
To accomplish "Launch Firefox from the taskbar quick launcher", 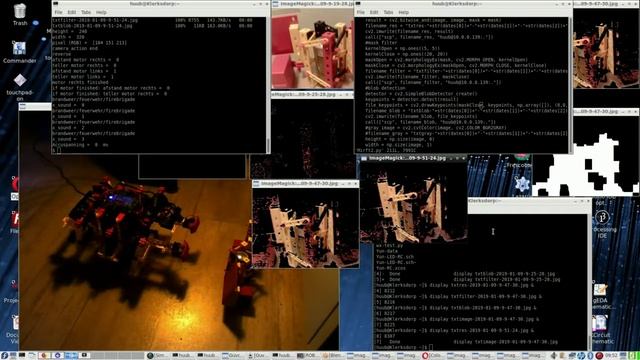I will 44,356.
